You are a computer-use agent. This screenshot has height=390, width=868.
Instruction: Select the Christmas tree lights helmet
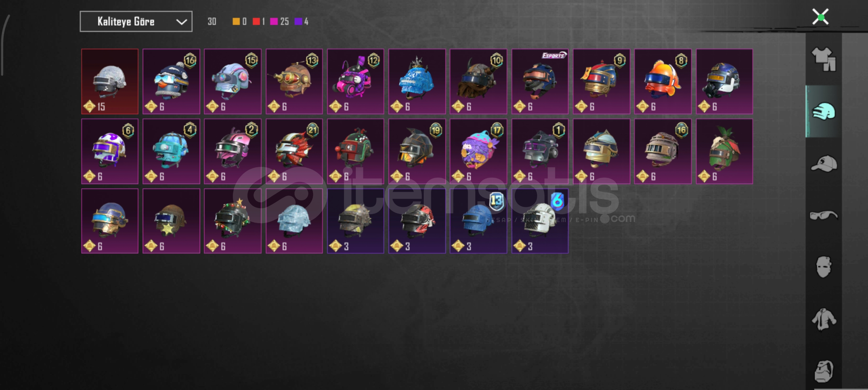pyautogui.click(x=233, y=221)
